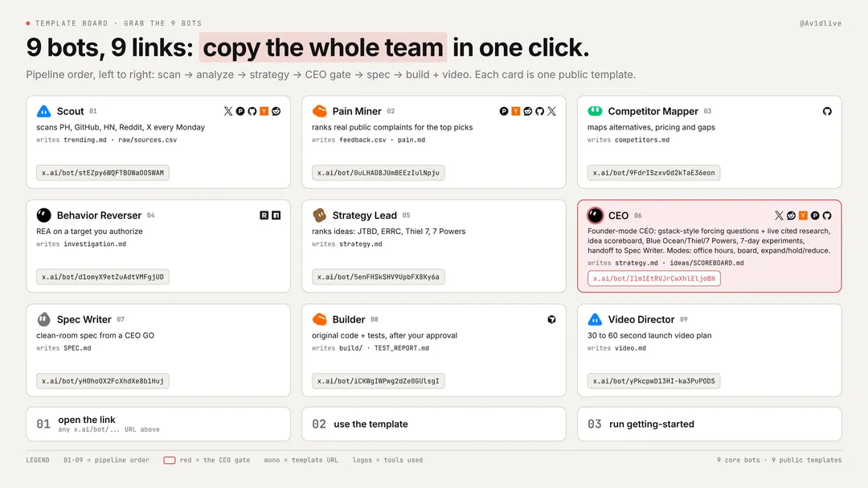This screenshot has height=488, width=868.
Task: Open the Spec Writer bot template URL
Action: coord(103,381)
